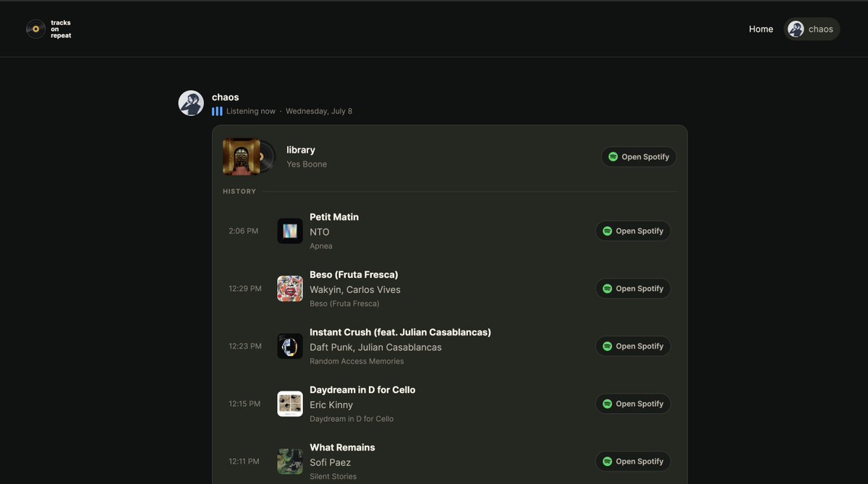This screenshot has height=484, width=868.
Task: Click the 12:11 PM timestamp
Action: (244, 462)
